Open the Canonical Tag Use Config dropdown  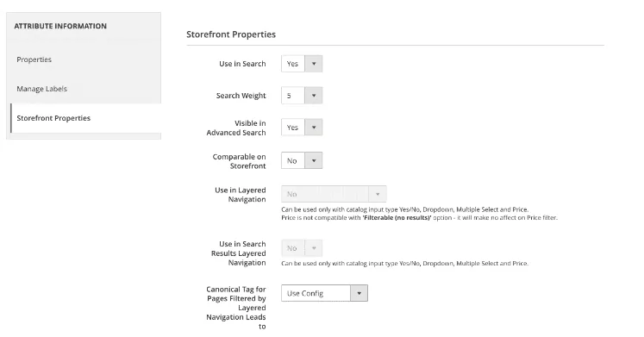tap(324, 293)
